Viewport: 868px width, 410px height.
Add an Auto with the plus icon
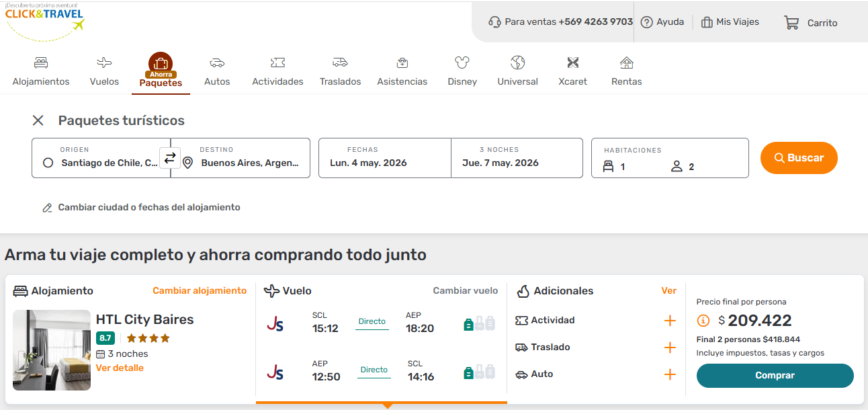(669, 374)
